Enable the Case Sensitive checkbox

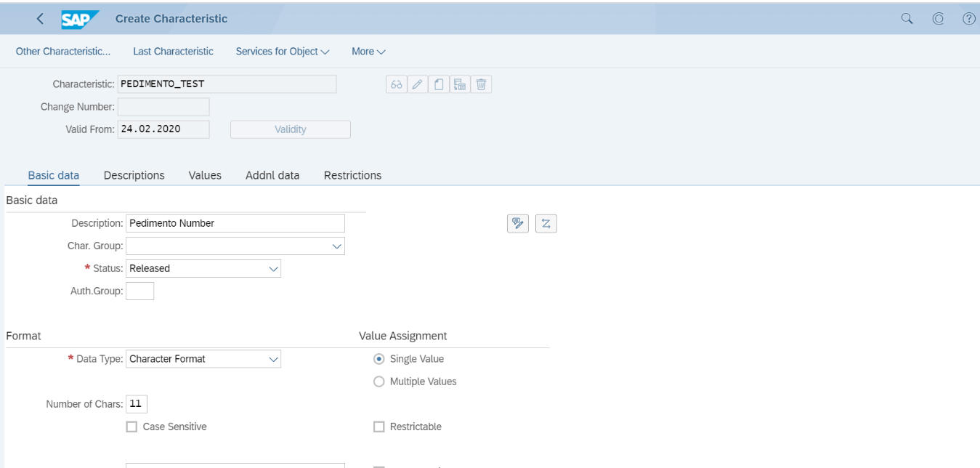[x=131, y=427]
